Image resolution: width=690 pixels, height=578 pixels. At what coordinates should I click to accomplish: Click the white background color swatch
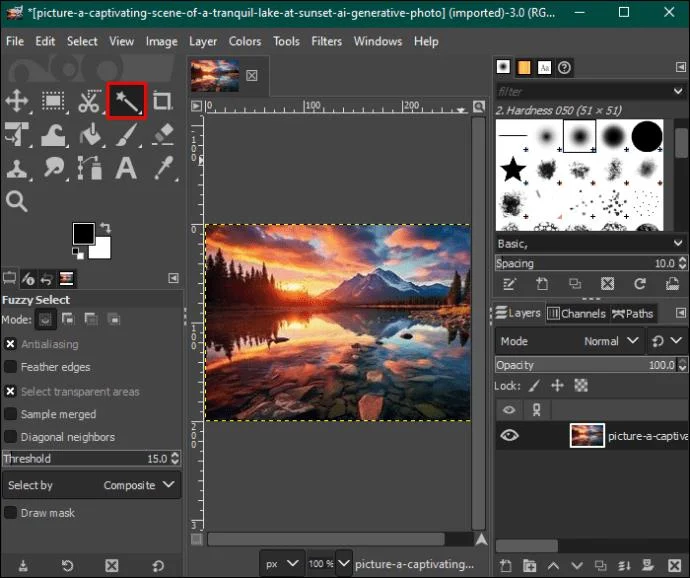(102, 249)
